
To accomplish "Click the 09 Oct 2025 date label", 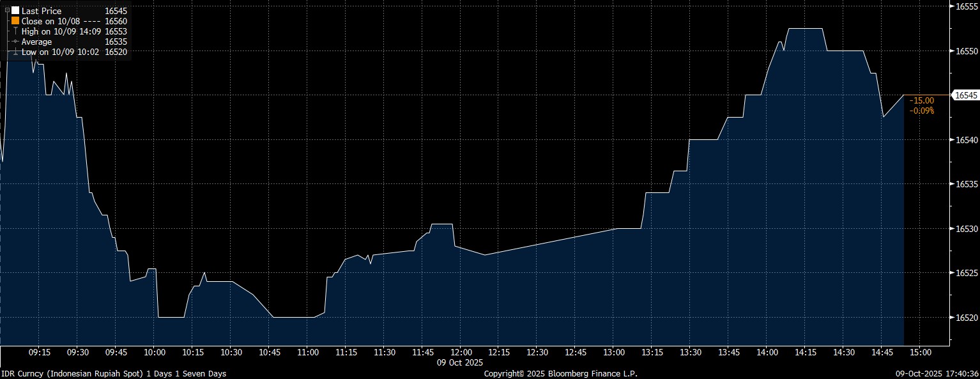I will coord(461,362).
